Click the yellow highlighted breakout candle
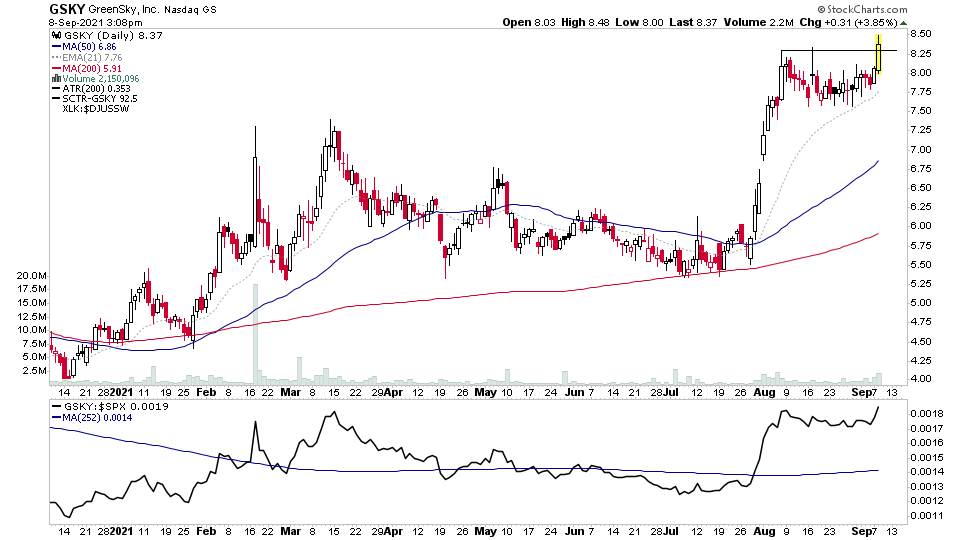 tap(879, 55)
